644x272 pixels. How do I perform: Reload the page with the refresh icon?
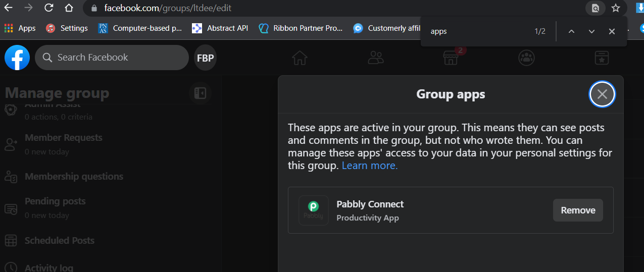tap(49, 8)
